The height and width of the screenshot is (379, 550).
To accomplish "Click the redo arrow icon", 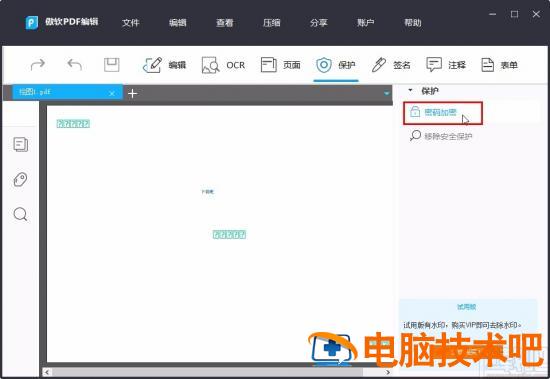I will click(38, 65).
